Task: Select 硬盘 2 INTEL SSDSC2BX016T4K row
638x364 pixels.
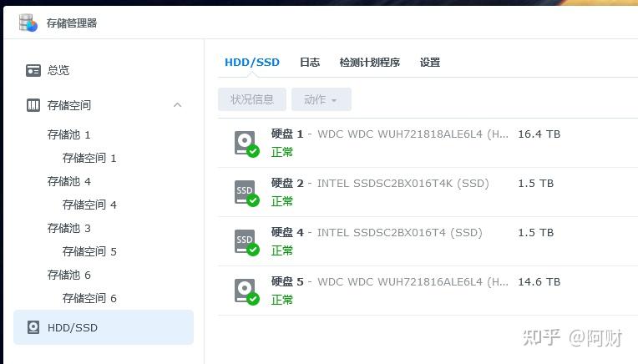Action: click(428, 192)
